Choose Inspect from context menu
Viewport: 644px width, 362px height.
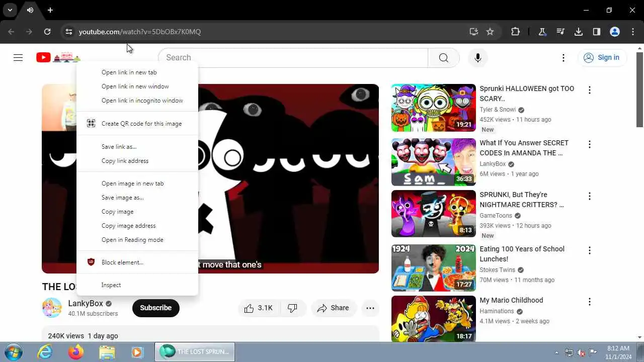point(137,285)
